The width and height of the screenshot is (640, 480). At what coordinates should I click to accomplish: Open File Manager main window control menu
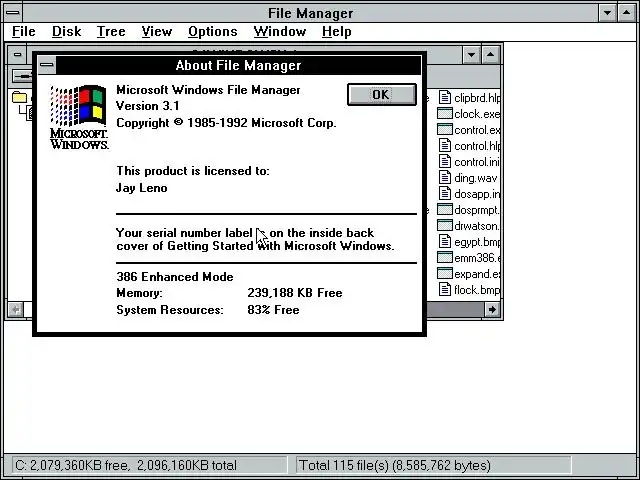13,13
